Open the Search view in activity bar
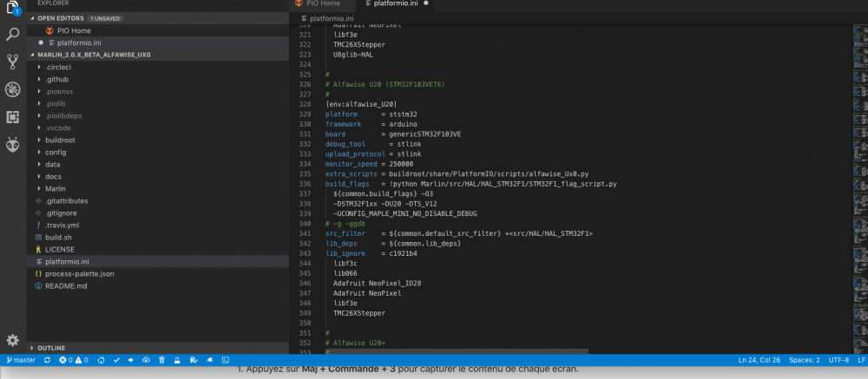This screenshot has width=868, height=379. tap(13, 35)
